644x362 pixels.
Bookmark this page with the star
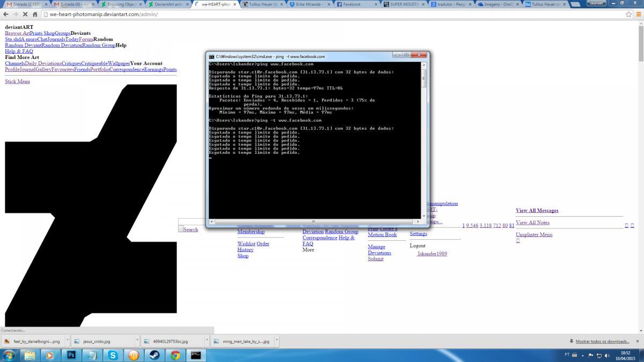pos(628,14)
